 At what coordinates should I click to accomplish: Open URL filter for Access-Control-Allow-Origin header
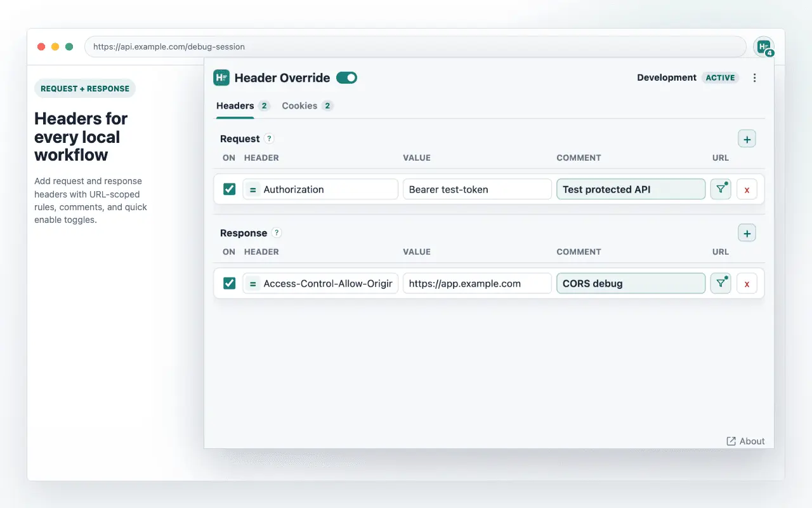coord(721,283)
